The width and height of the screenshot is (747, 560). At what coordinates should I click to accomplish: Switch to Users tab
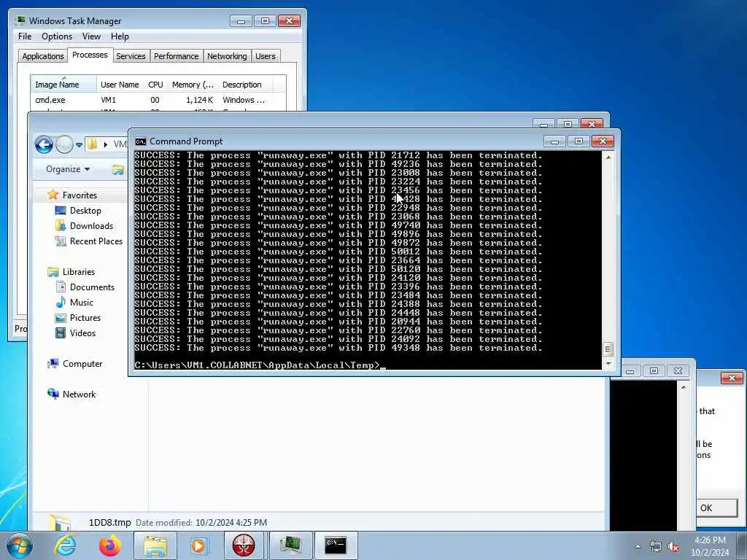[x=266, y=56]
